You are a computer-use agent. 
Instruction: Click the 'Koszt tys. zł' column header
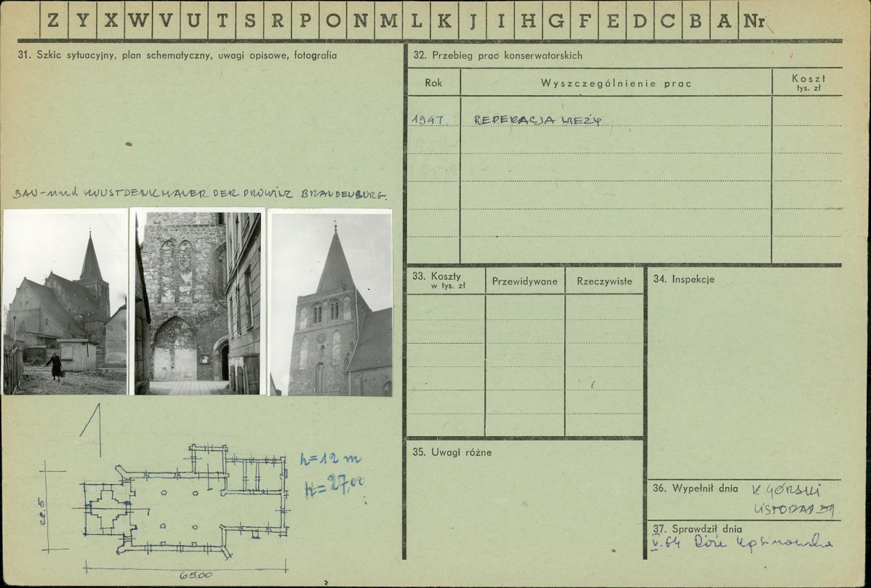[x=808, y=82]
